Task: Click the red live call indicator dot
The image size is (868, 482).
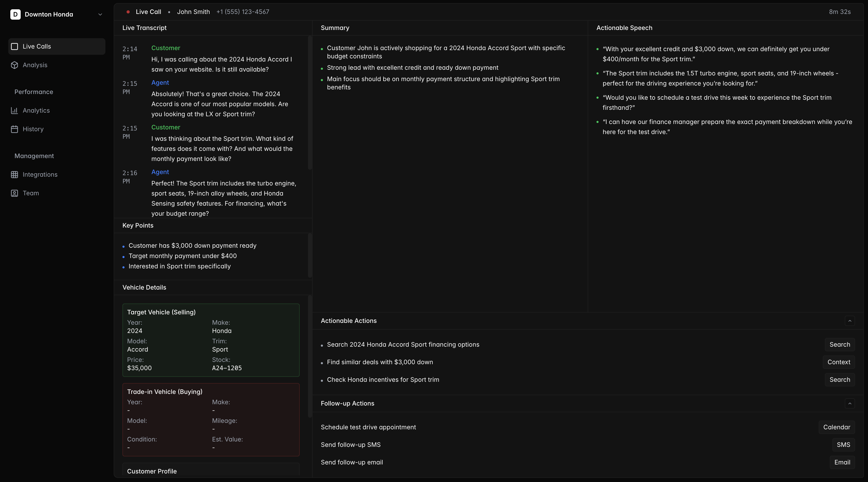Action: tap(128, 12)
